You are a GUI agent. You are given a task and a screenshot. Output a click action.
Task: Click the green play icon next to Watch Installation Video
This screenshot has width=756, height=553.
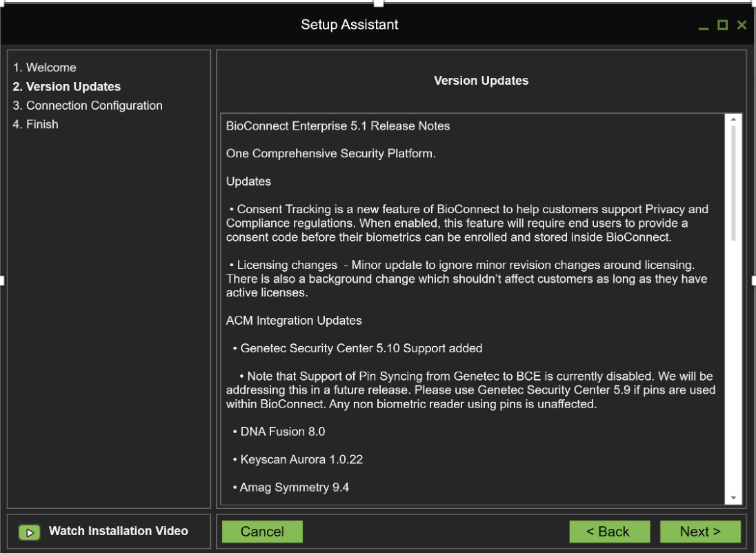tap(30, 531)
